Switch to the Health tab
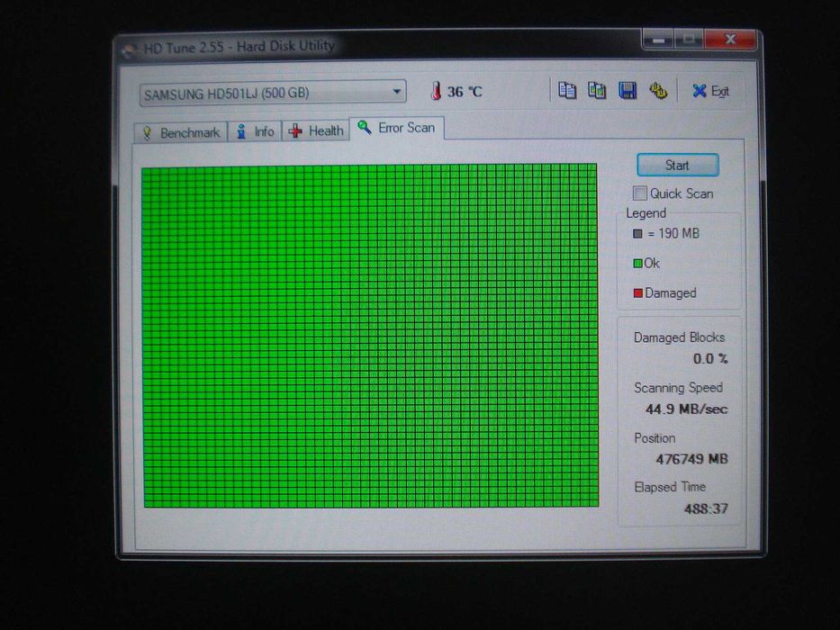Viewport: 840px width, 630px height. click(316, 131)
